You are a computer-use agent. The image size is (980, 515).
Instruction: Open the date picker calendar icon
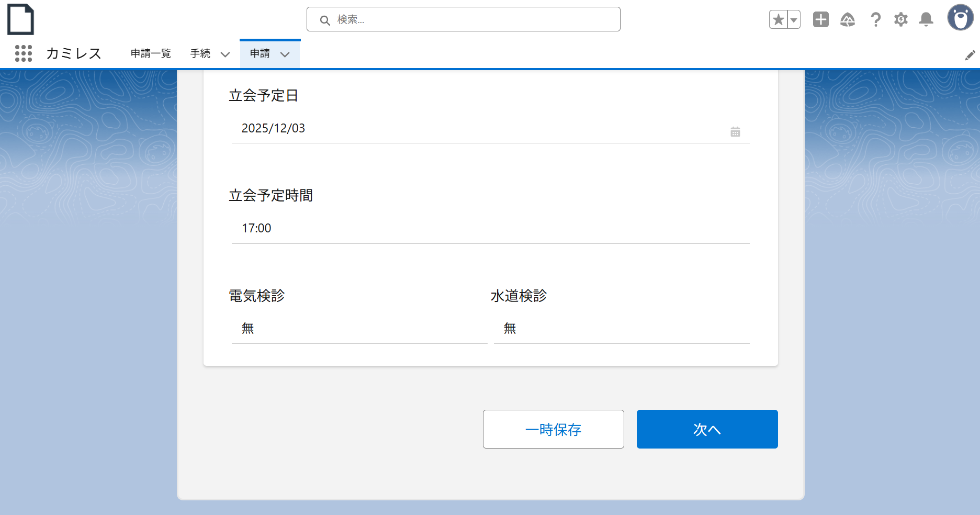[735, 132]
